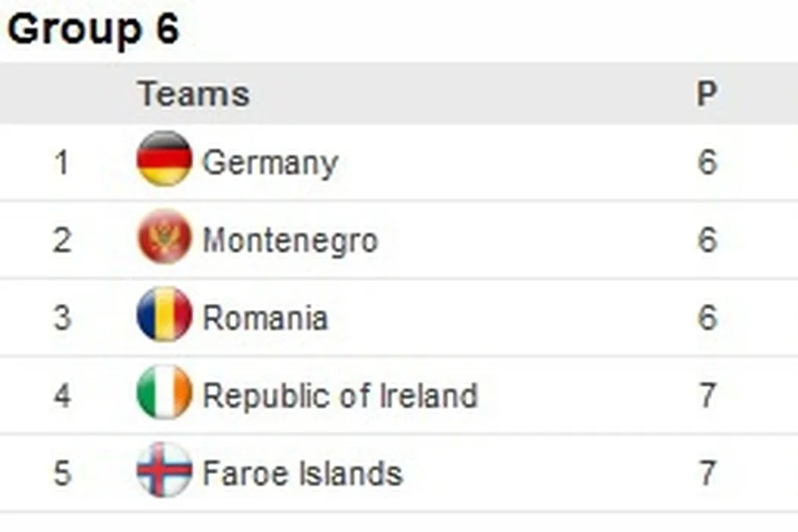Click rank number 2 in the table

coord(62,241)
